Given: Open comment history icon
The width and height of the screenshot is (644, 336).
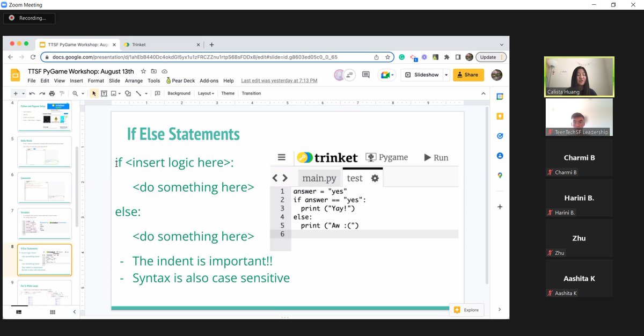Looking at the screenshot, I should (x=366, y=75).
